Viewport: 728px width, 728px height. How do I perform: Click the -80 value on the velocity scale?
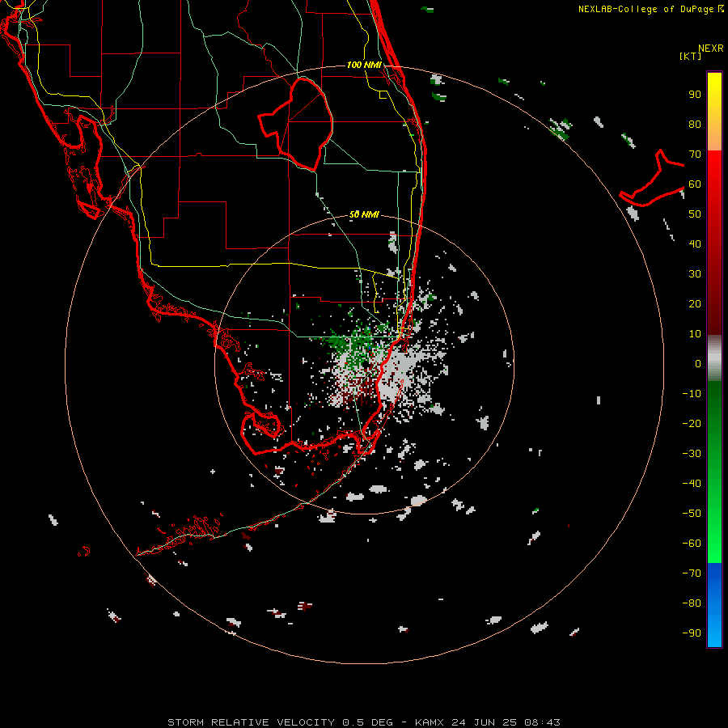click(x=692, y=603)
